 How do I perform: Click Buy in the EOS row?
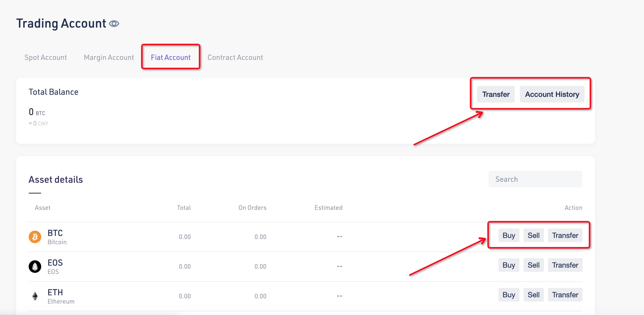coord(509,265)
